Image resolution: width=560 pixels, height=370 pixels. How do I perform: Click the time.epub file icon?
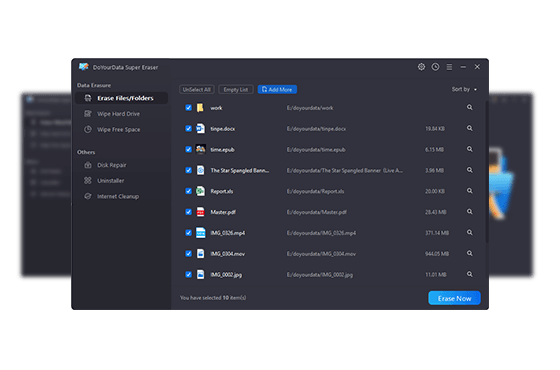coord(200,149)
